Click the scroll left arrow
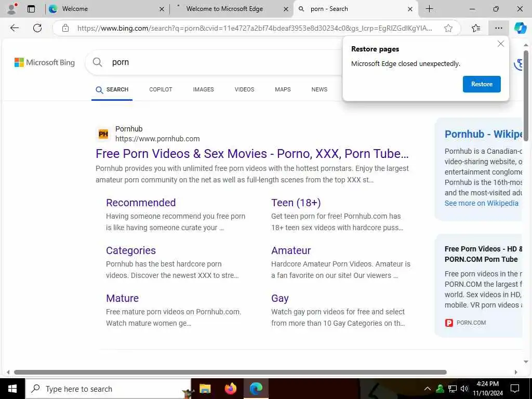The width and height of the screenshot is (532, 399). (x=8, y=372)
